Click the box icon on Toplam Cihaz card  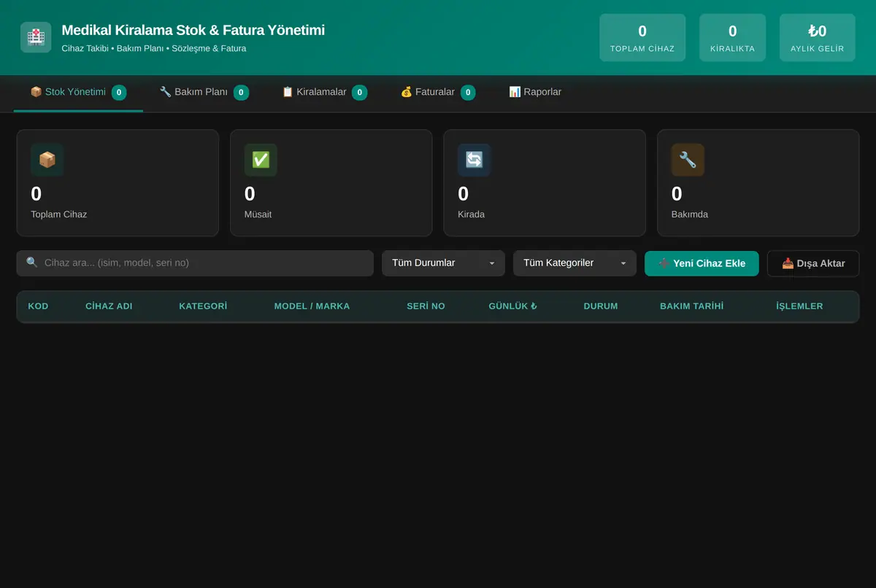(47, 160)
